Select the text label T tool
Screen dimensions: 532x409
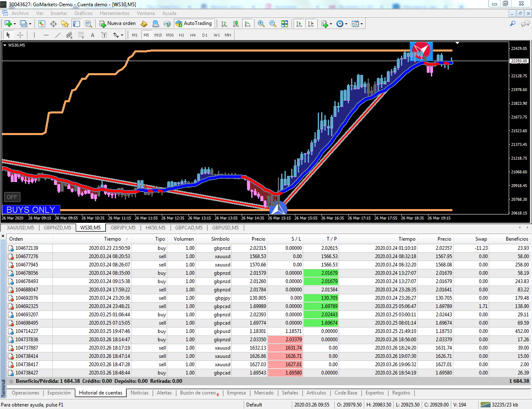(x=104, y=35)
